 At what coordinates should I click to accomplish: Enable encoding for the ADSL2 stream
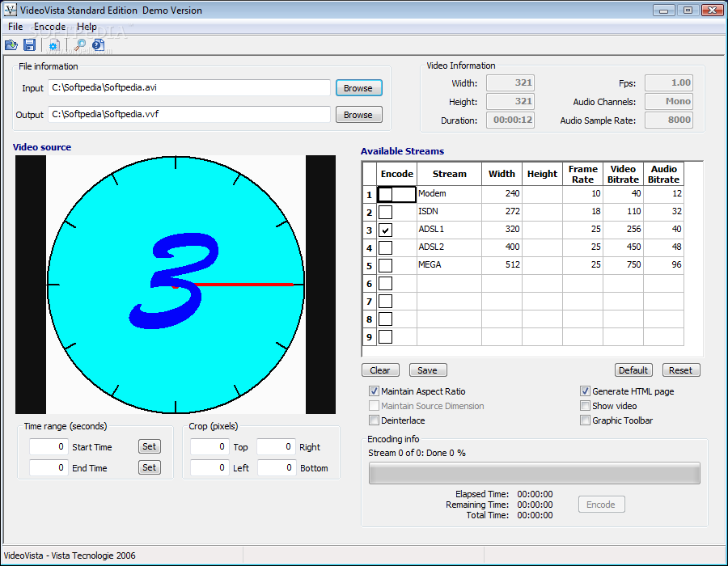tap(385, 247)
